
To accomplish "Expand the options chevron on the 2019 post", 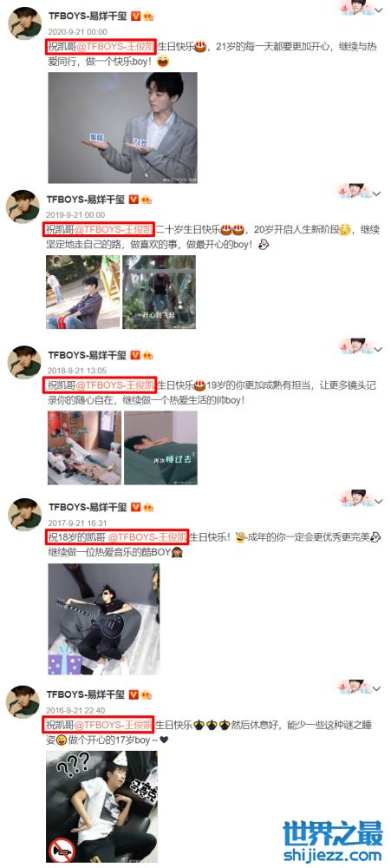I will click(x=377, y=194).
